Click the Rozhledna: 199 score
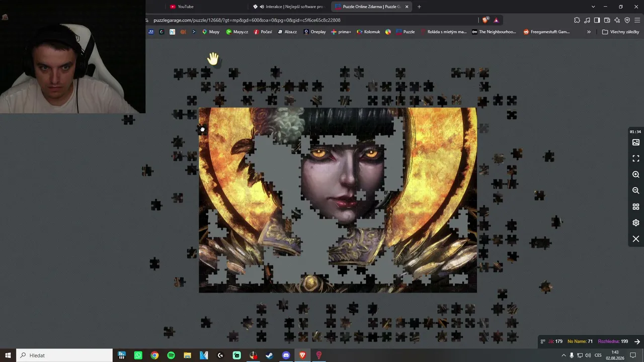 click(x=613, y=341)
